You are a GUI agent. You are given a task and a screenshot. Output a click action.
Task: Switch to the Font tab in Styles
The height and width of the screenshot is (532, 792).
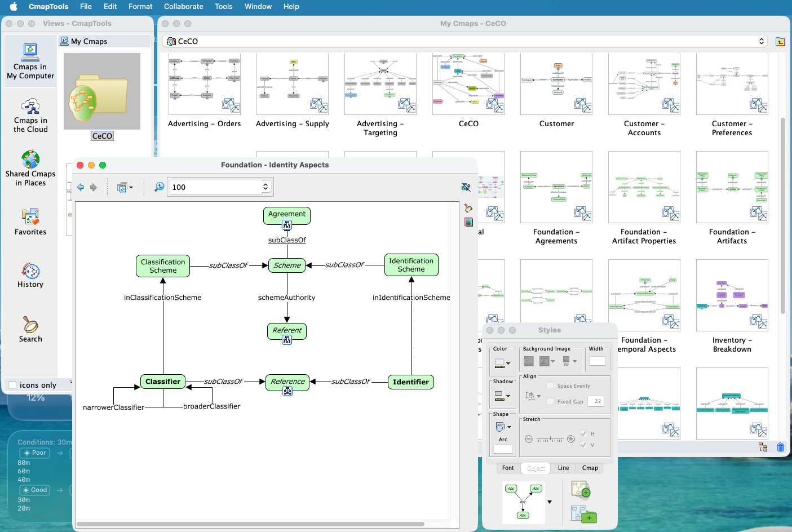(508, 468)
